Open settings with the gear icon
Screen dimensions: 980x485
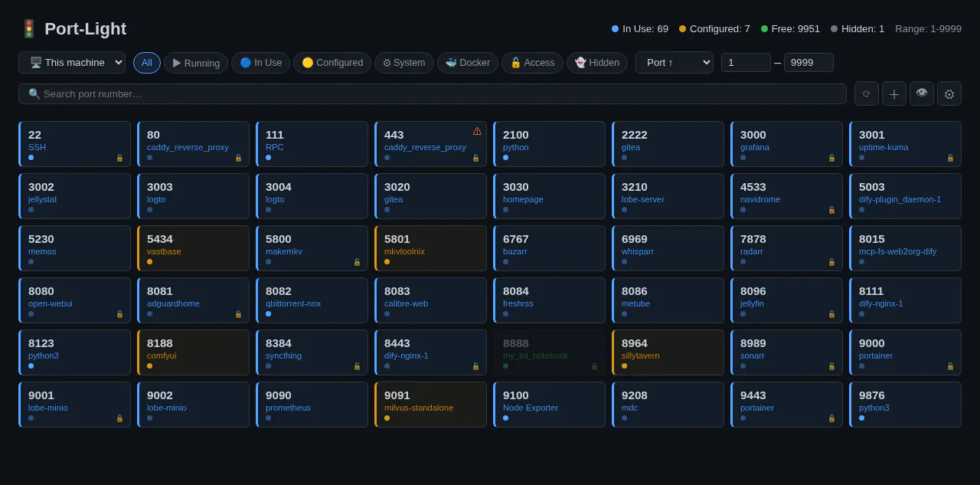[x=949, y=93]
